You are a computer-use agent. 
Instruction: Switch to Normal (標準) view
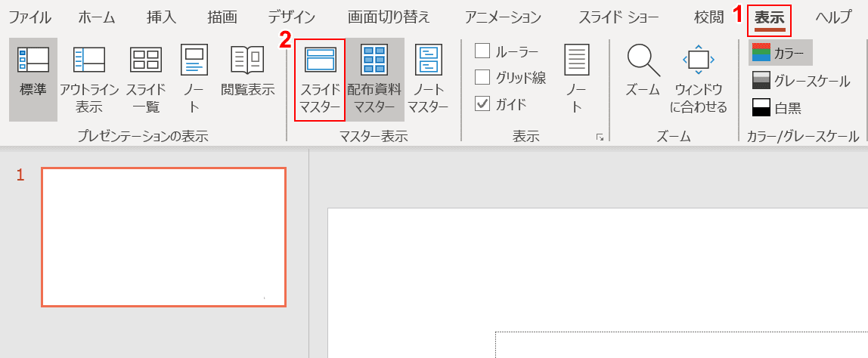pos(33,79)
